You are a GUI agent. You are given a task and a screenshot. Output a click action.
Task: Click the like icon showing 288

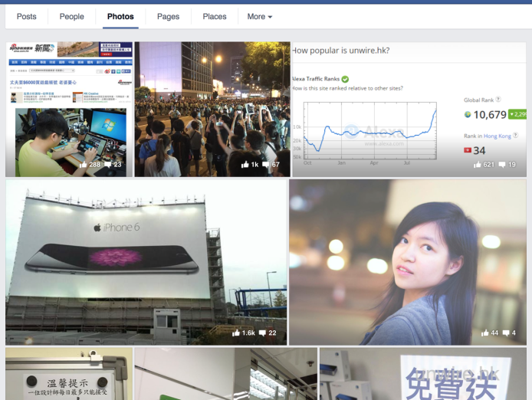click(83, 165)
